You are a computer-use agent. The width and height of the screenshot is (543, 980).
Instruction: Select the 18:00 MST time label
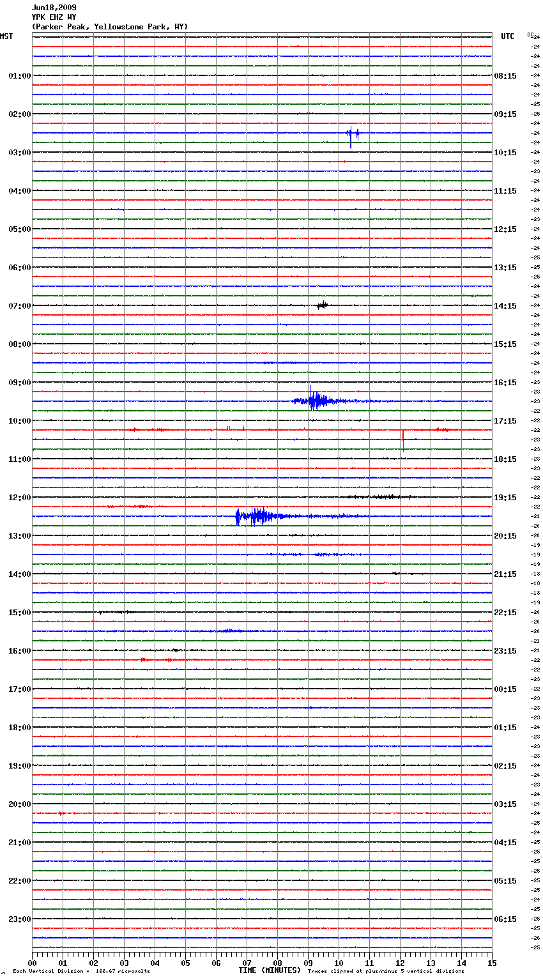20,728
